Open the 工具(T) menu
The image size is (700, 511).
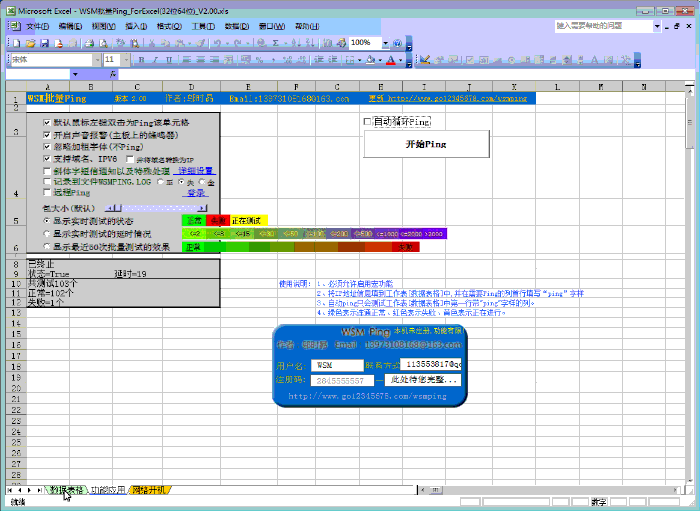(203, 26)
